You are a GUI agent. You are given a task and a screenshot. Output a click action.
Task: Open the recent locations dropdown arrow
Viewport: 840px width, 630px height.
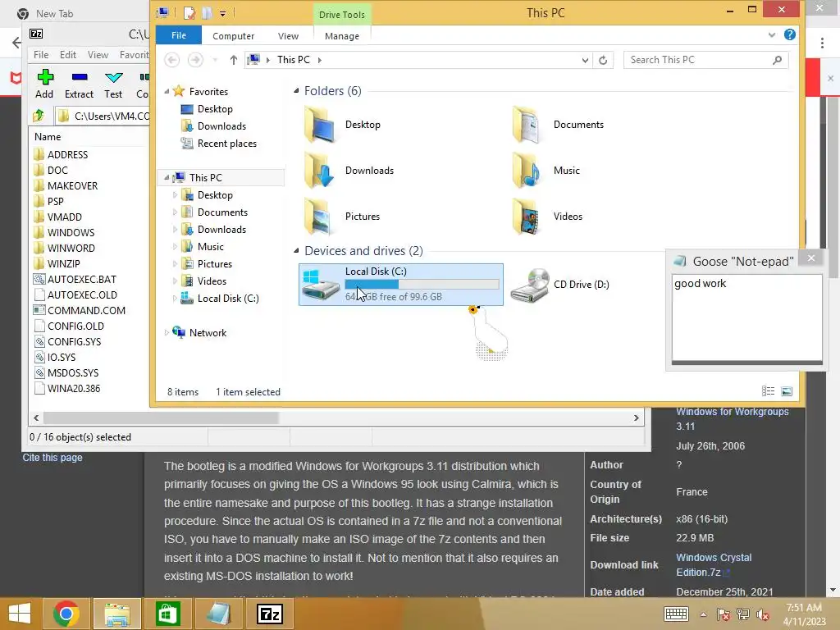215,60
